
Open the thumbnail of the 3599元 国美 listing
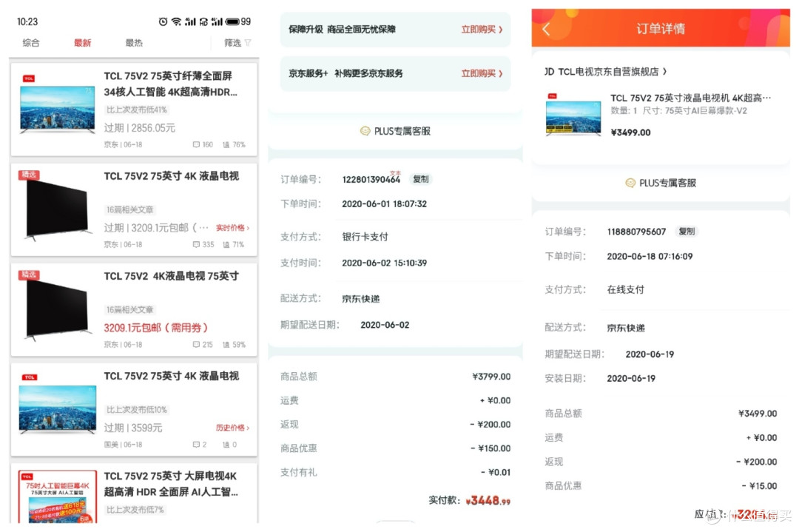57,405
